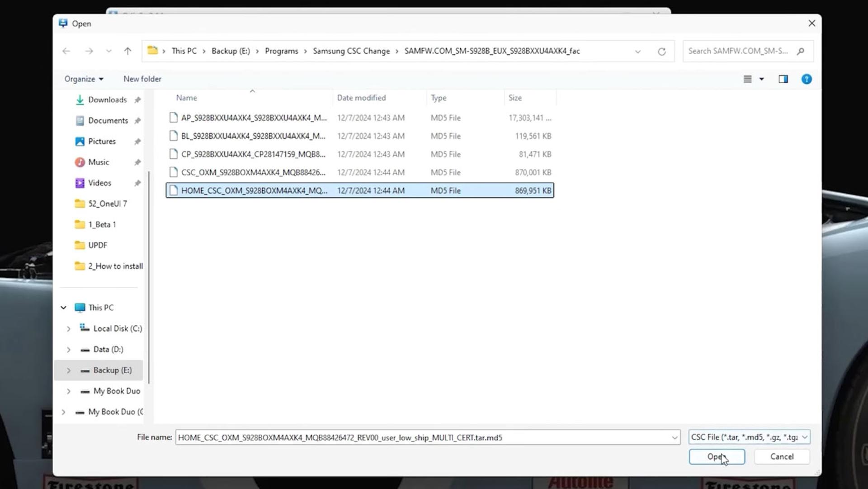Click the Up one level arrow

[127, 51]
